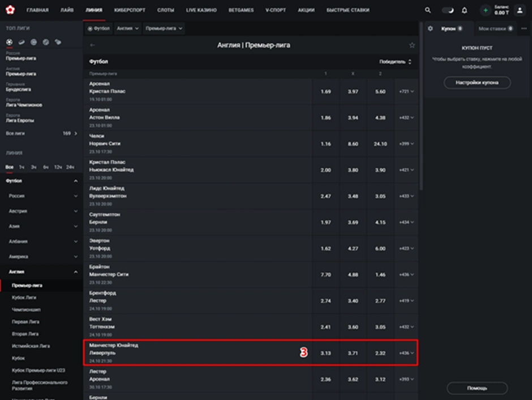Viewport: 532px width, 400px height.
Task: Select the fifth sport icon in Топ лиги
Action: coord(58,42)
